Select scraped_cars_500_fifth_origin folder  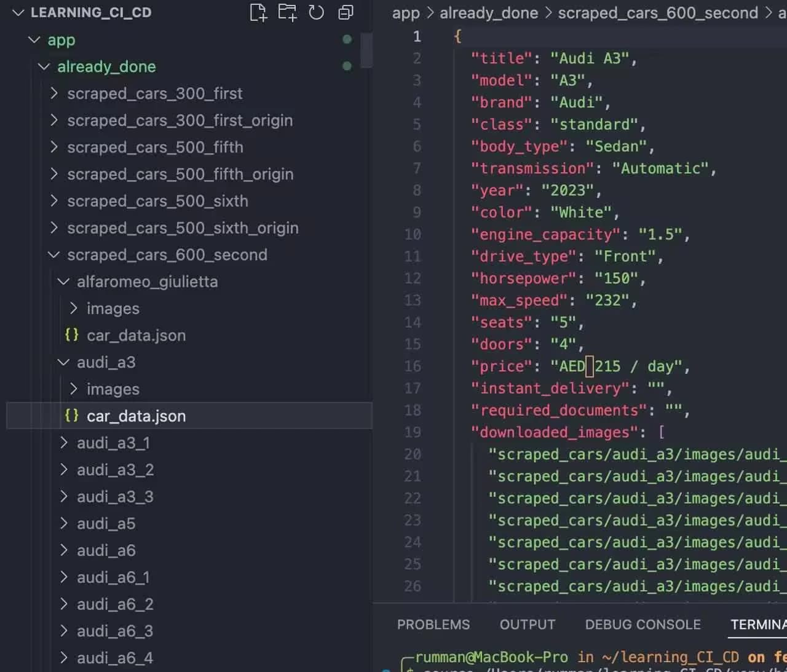(x=180, y=174)
